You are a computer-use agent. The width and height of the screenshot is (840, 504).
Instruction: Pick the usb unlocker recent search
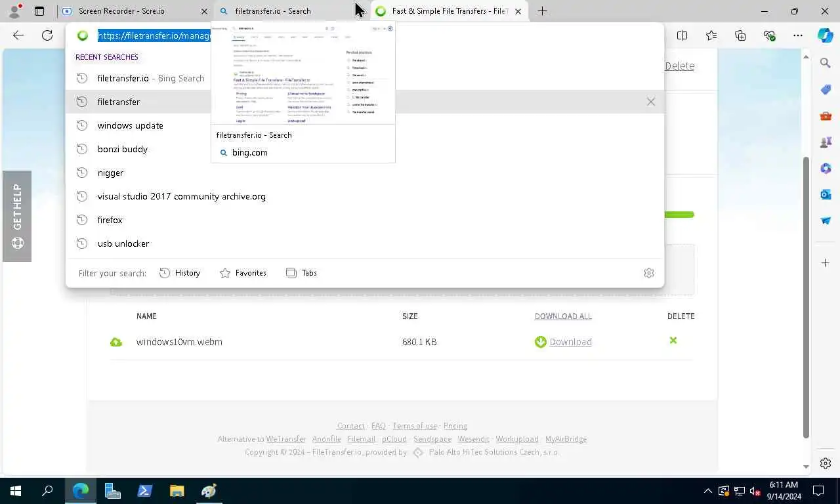click(364, 243)
